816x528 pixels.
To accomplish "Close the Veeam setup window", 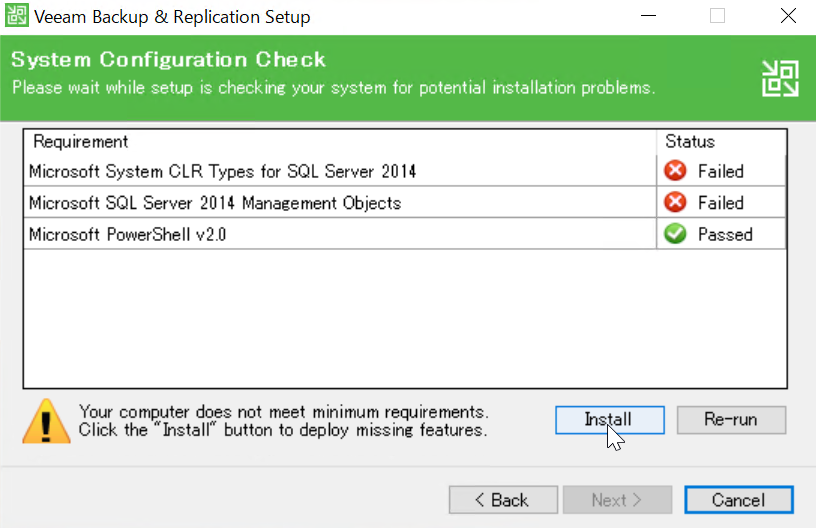I will [788, 16].
